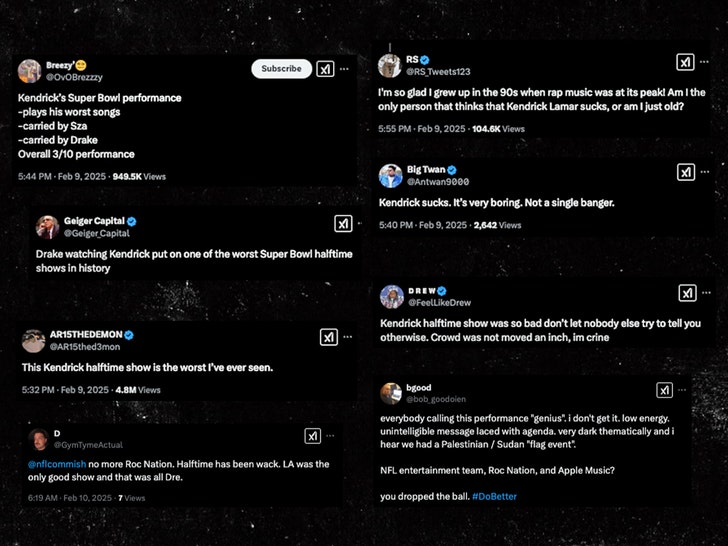Open the three-dot menu on bgood's tweet
This screenshot has height=546, width=728.
pos(684,390)
